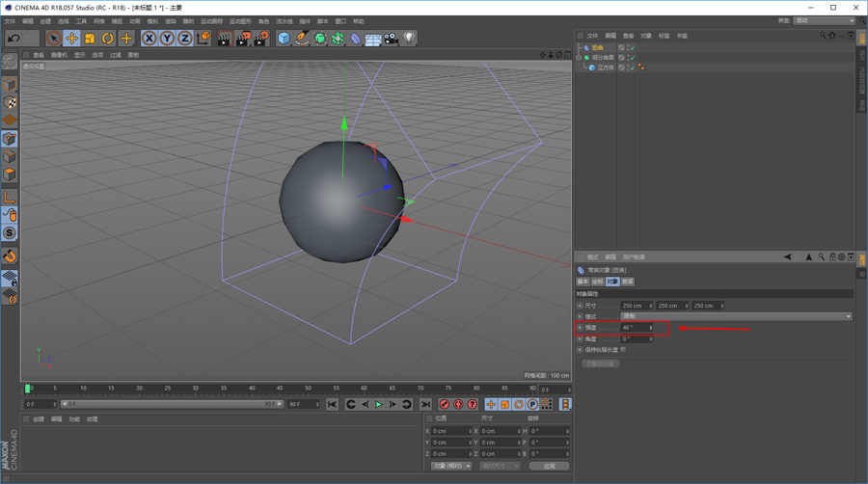The image size is (868, 484).
Task: Click the attribute manager lock icon
Action: point(832,256)
